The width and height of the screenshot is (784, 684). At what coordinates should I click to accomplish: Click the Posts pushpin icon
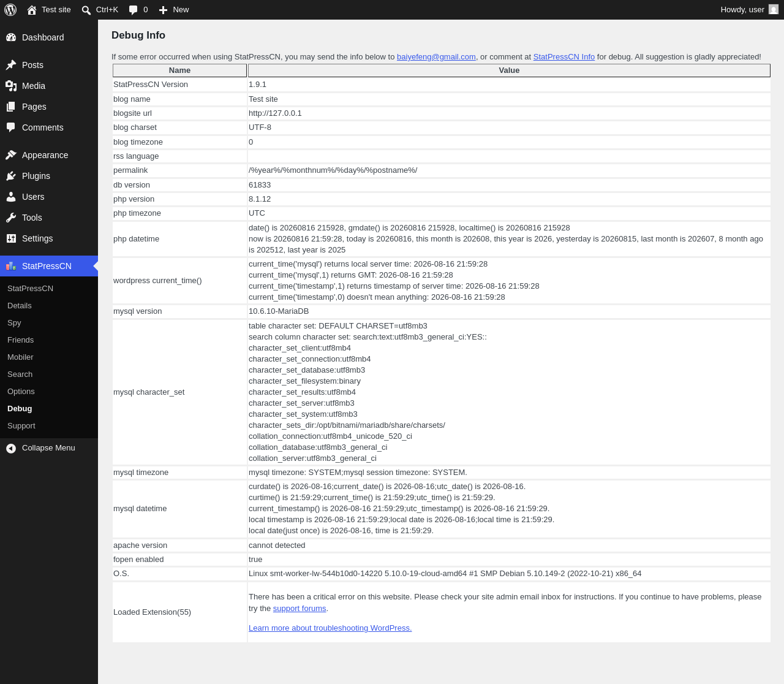coord(11,65)
